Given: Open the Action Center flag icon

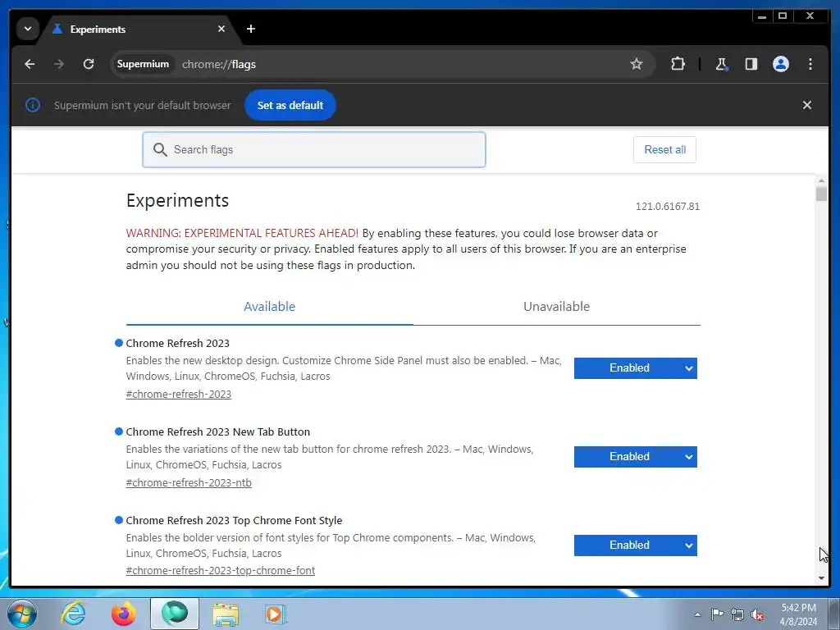Looking at the screenshot, I should coord(717,614).
